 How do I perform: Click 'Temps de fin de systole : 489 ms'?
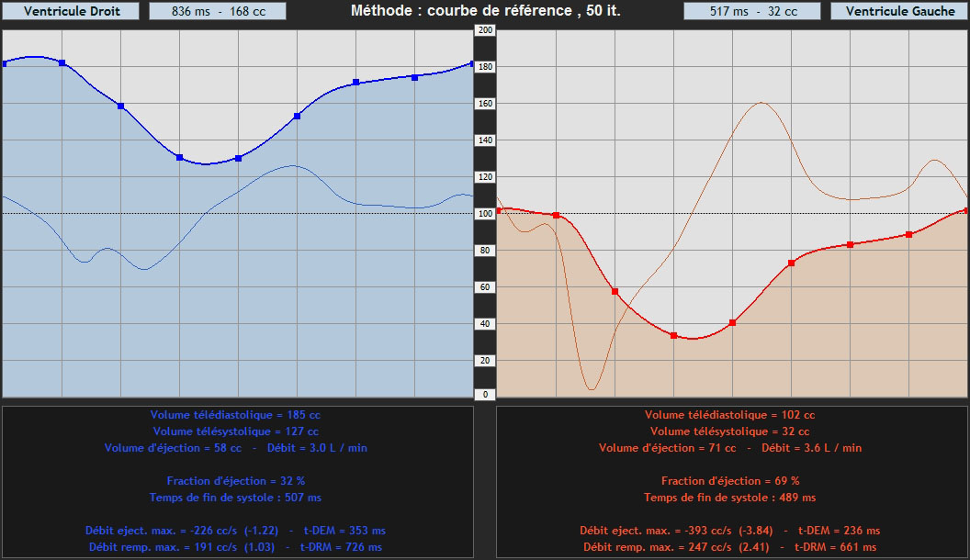pyautogui.click(x=730, y=497)
